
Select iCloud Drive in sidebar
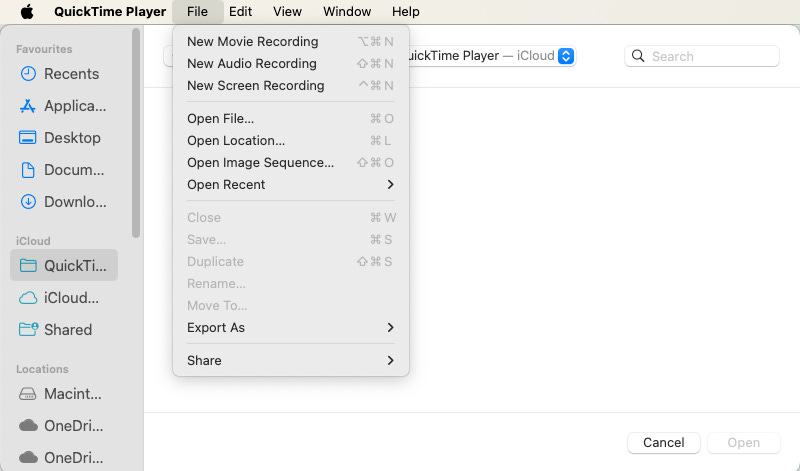(64, 298)
